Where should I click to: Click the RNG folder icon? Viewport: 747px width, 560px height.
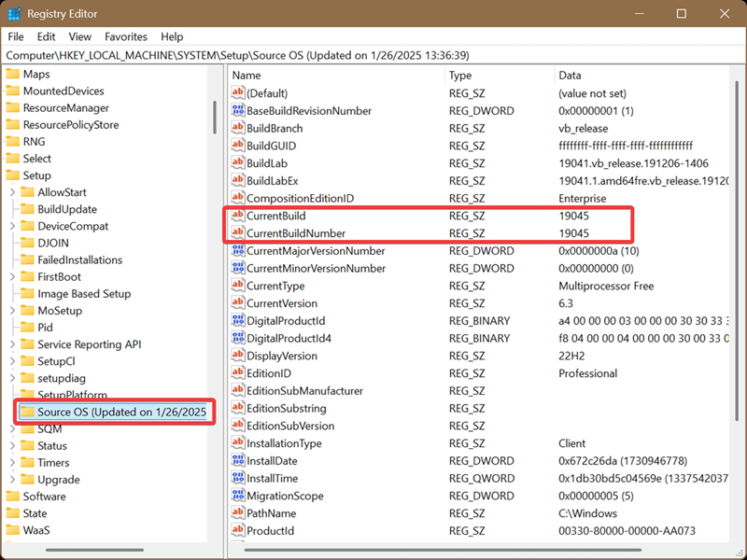pos(13,142)
